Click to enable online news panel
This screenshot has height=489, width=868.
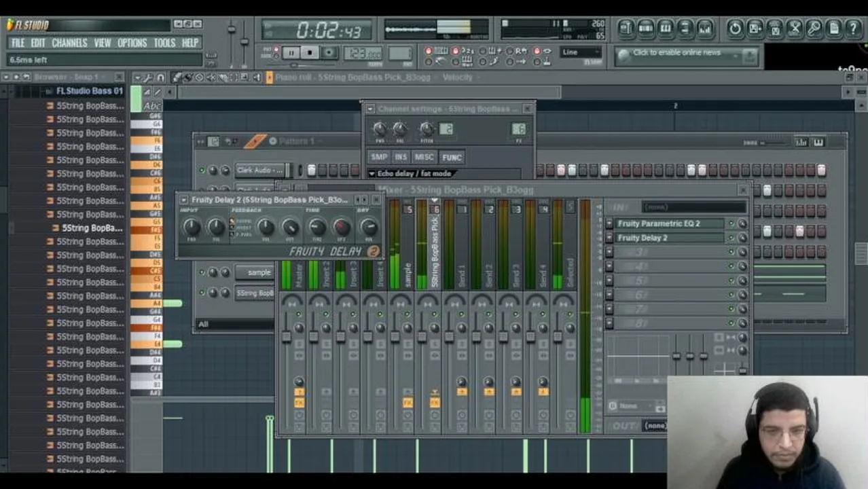(x=688, y=56)
